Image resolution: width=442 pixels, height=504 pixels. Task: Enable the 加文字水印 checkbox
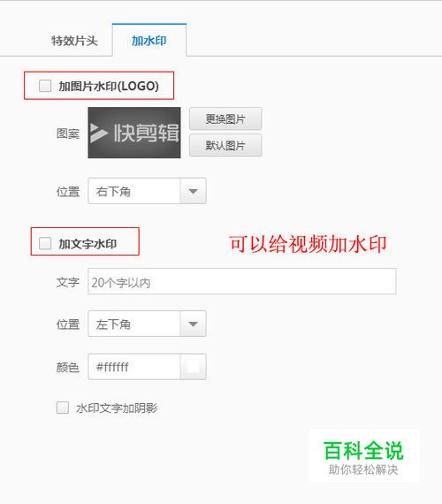pyautogui.click(x=45, y=243)
